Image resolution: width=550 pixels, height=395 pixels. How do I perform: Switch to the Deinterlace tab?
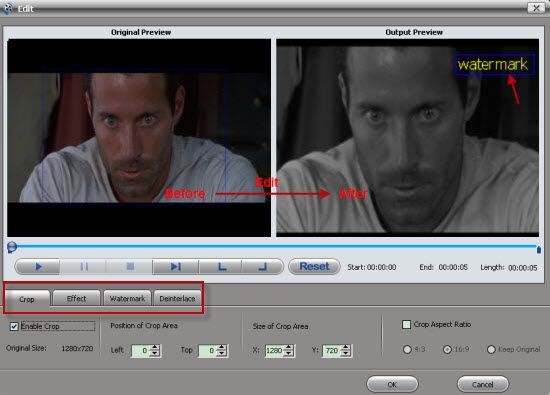[x=177, y=299]
